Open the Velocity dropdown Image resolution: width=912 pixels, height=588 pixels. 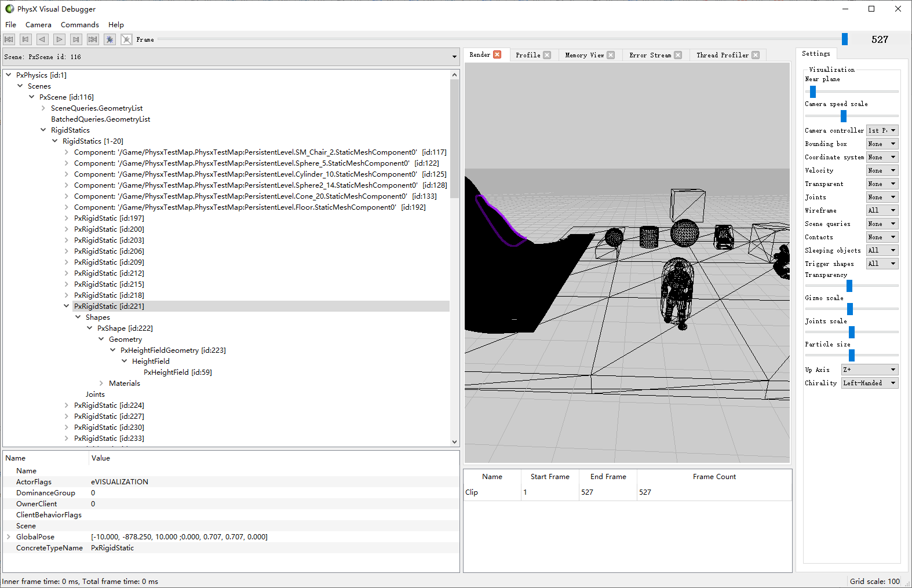coord(882,170)
